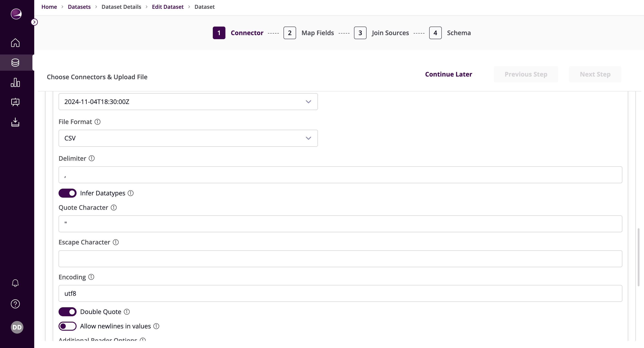This screenshot has width=644, height=348.
Task: Click the File Format info icon
Action: coord(98,122)
